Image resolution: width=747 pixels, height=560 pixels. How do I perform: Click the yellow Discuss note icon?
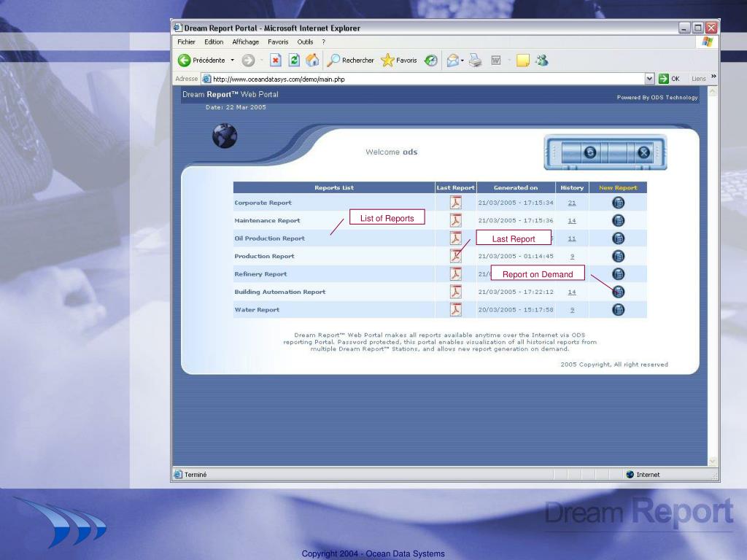522,61
